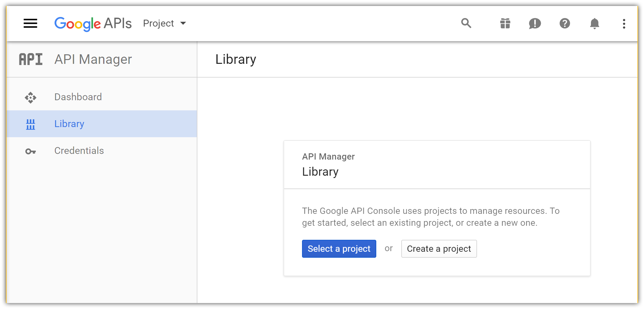Expand the Project dropdown
Screen dimensions: 644x309
(165, 23)
